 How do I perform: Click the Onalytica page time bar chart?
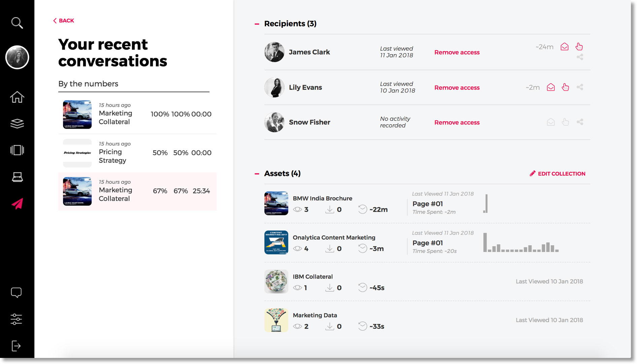[x=521, y=242]
